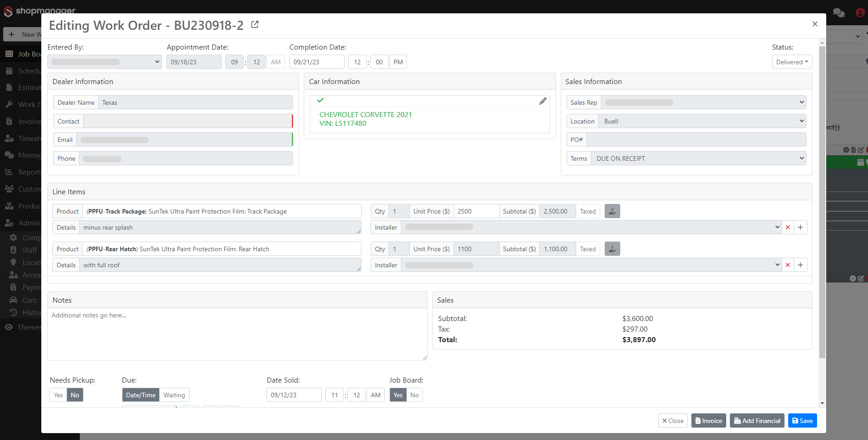The image size is (868, 440).
Task: Set Job Board to No
Action: click(414, 395)
